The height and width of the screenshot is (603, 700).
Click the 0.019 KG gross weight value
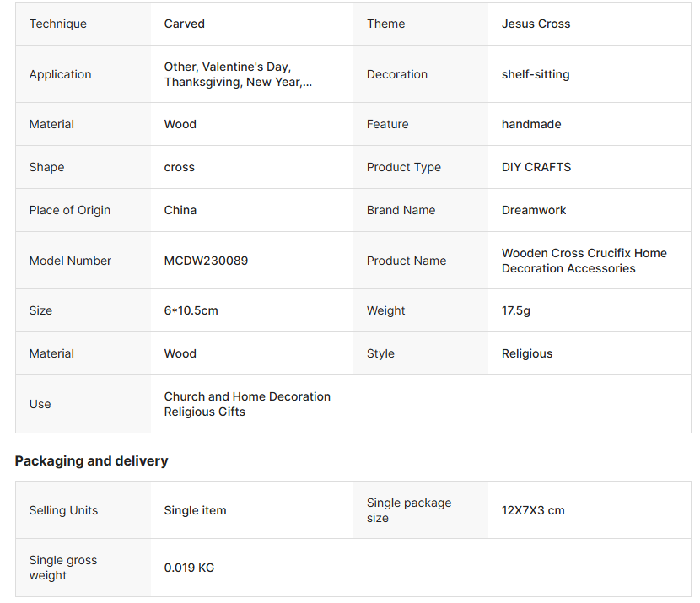click(189, 568)
